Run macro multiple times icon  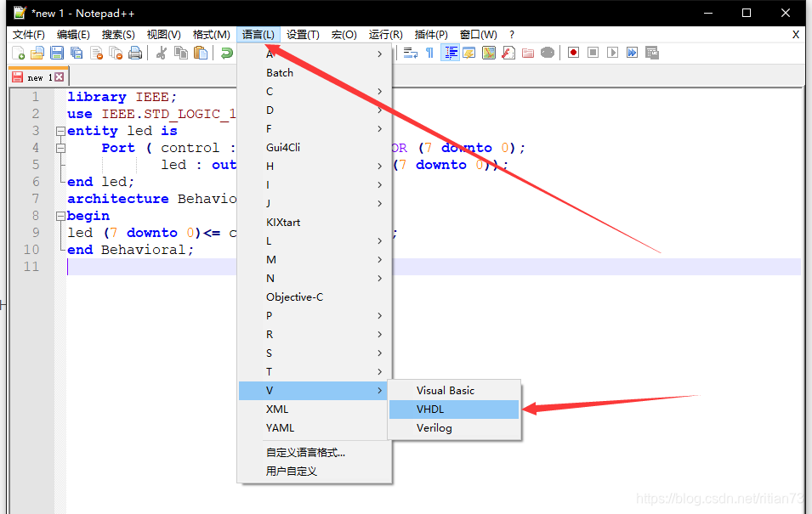(x=633, y=53)
